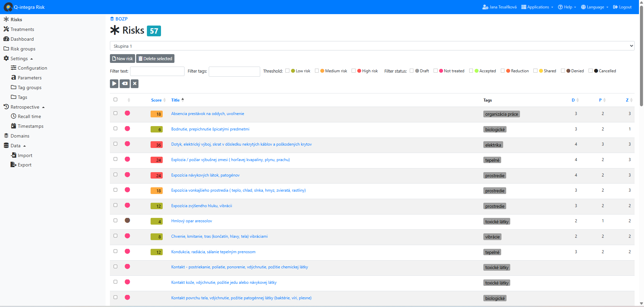Open Recall time under Retrospective
The width and height of the screenshot is (644, 307).
(29, 116)
